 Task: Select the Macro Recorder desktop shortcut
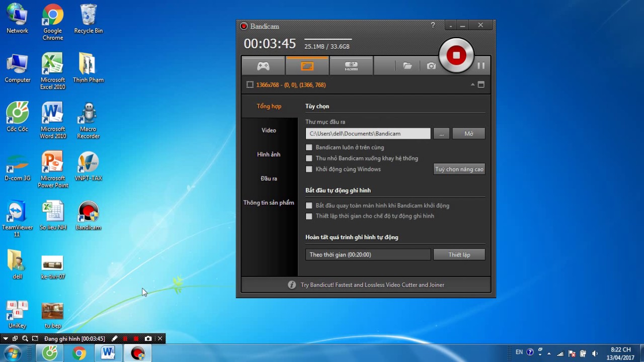click(x=88, y=121)
